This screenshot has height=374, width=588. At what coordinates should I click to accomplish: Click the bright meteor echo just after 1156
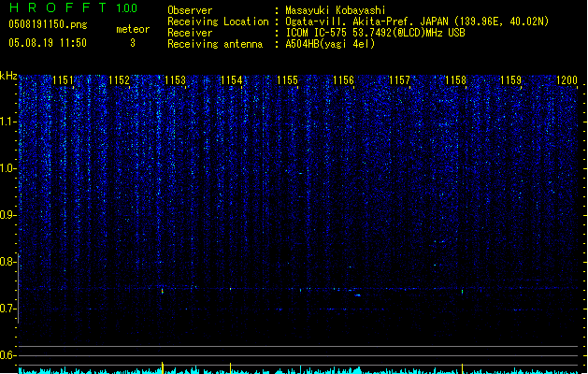pos(358,295)
